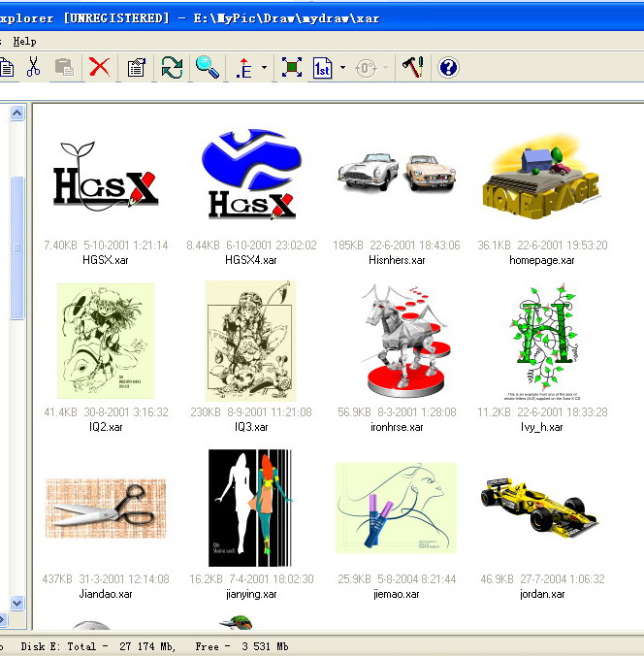This screenshot has height=656, width=644.
Task: Click the left panel vertical scrollbar thumb
Action: [x=17, y=247]
